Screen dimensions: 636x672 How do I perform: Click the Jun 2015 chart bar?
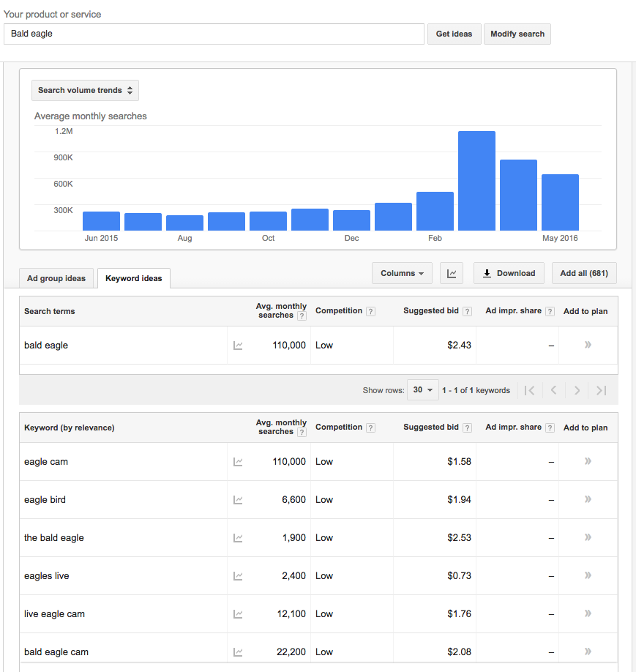tap(101, 221)
